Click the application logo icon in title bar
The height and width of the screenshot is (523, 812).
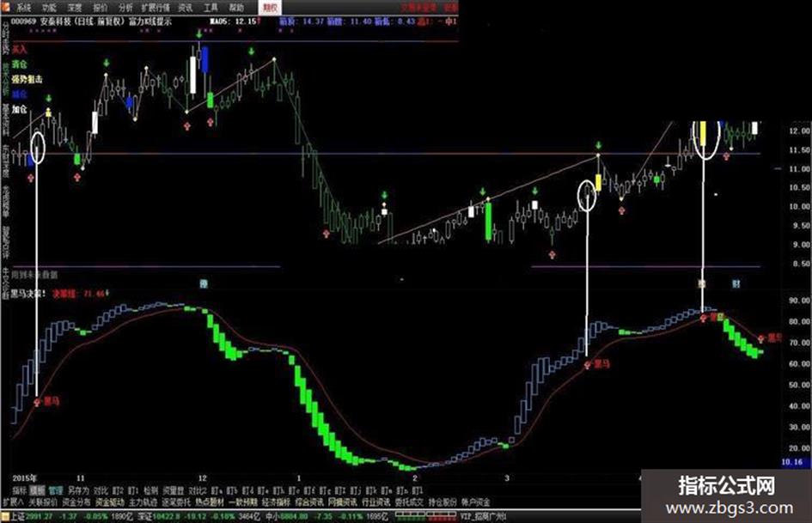(6, 7)
